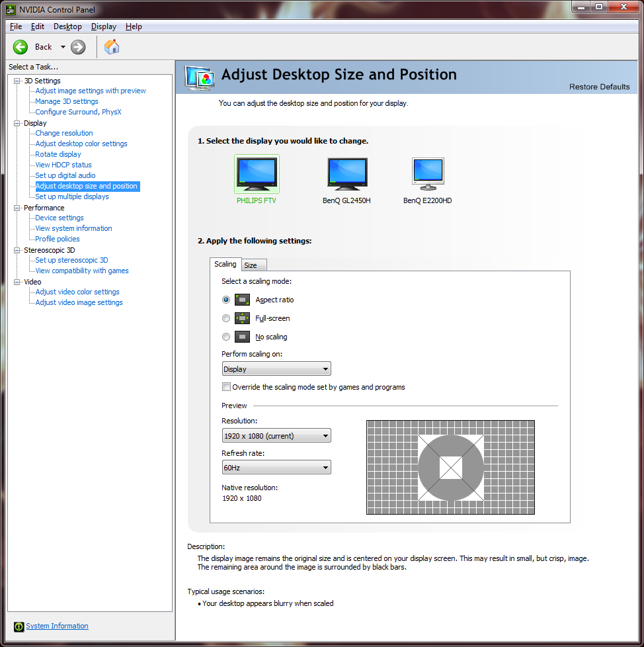Open the Perform scaling on dropdown
The width and height of the screenshot is (644, 647).
tap(276, 369)
